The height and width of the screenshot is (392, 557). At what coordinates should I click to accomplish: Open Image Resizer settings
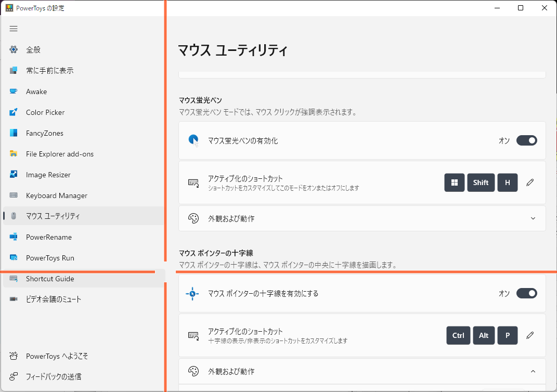click(x=84, y=174)
